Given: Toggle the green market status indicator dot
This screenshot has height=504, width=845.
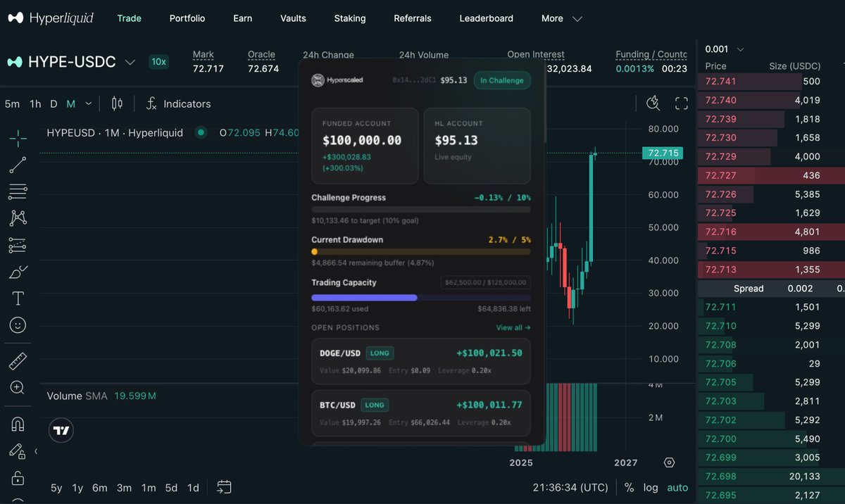Looking at the screenshot, I should [x=201, y=132].
